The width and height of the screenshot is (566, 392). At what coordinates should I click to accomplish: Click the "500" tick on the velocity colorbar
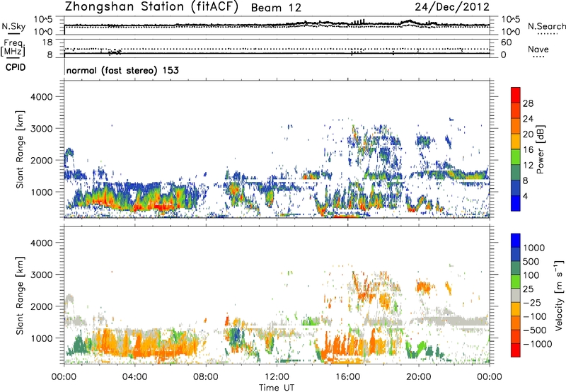click(531, 262)
